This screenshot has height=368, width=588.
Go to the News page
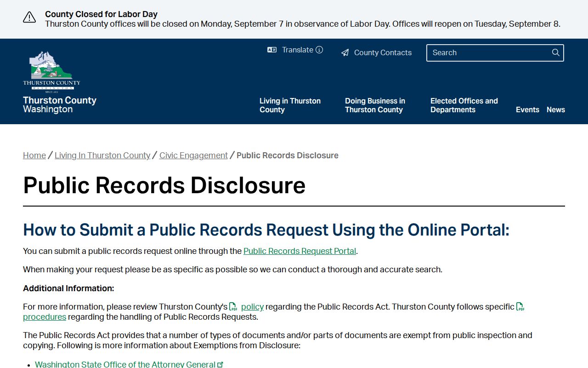tap(556, 109)
